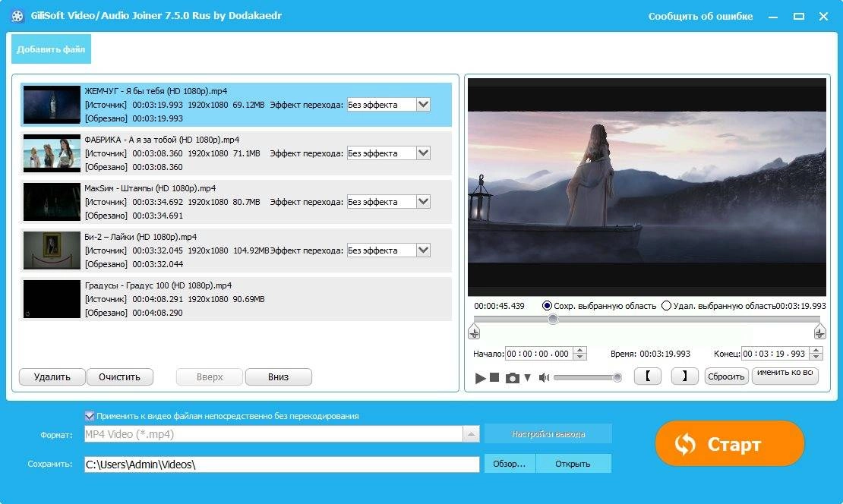
Task: Increase the Конец time stepper
Action: [x=816, y=351]
